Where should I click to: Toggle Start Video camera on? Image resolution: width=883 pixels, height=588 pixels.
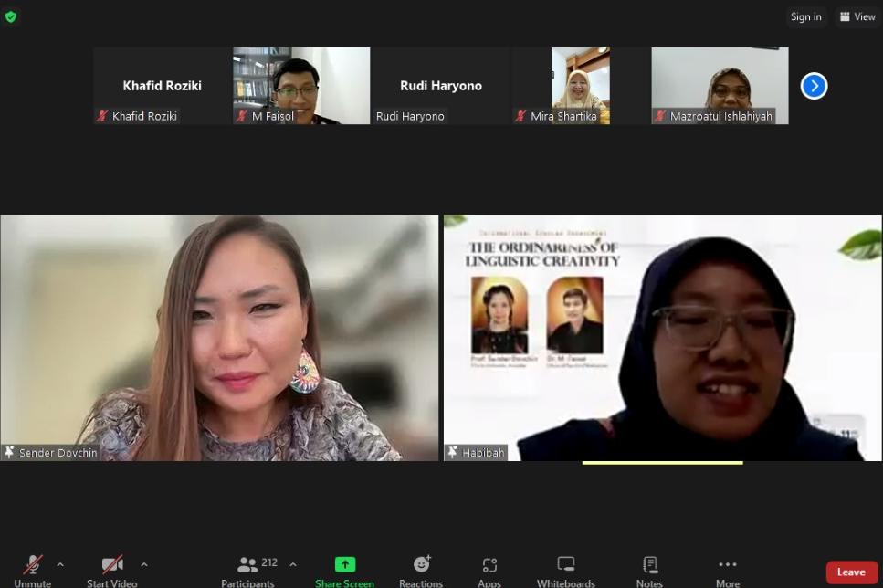click(x=112, y=565)
